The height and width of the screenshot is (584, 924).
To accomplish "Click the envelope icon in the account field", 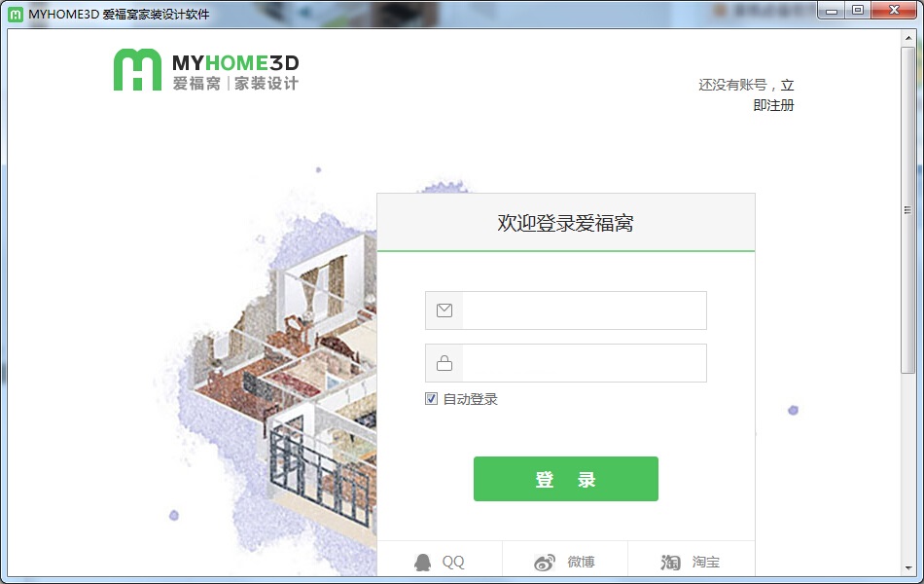I will [x=444, y=310].
